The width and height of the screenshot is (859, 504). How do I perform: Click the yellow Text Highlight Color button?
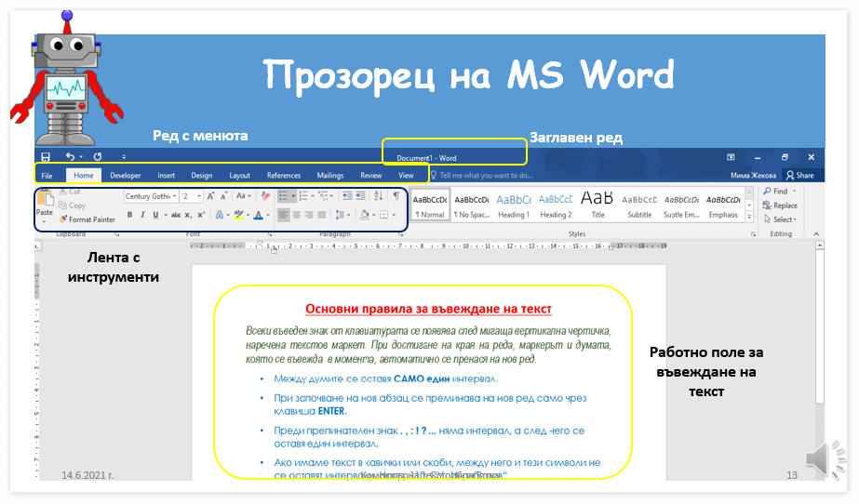238,215
